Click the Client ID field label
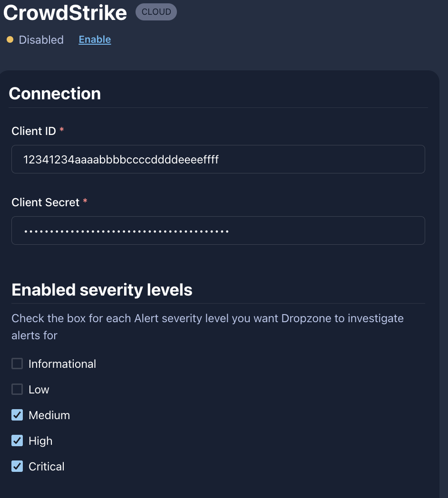448x498 pixels. 34,131
